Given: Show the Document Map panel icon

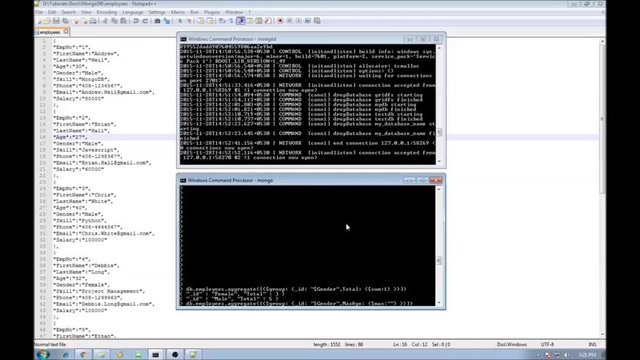Looking at the screenshot, I should click(x=259, y=21).
